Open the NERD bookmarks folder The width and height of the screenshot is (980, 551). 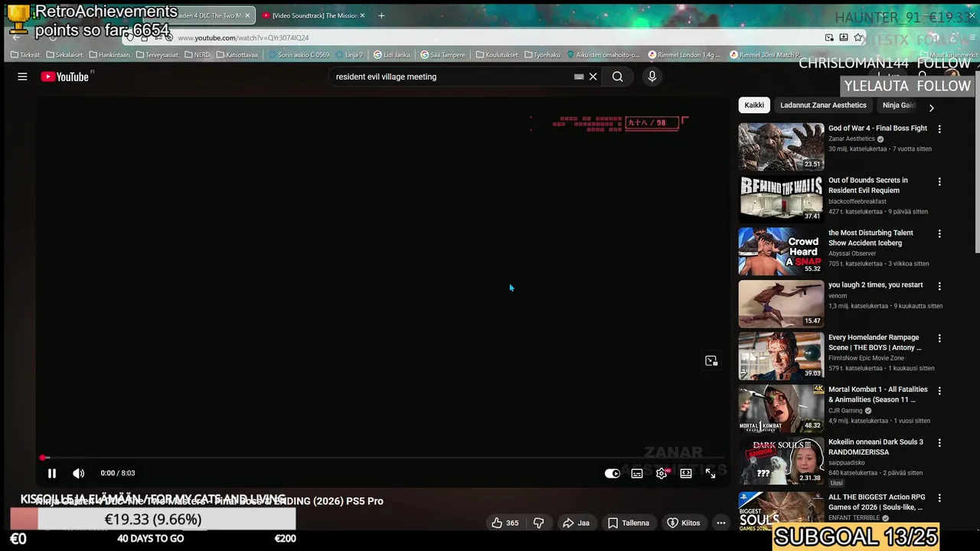point(197,55)
